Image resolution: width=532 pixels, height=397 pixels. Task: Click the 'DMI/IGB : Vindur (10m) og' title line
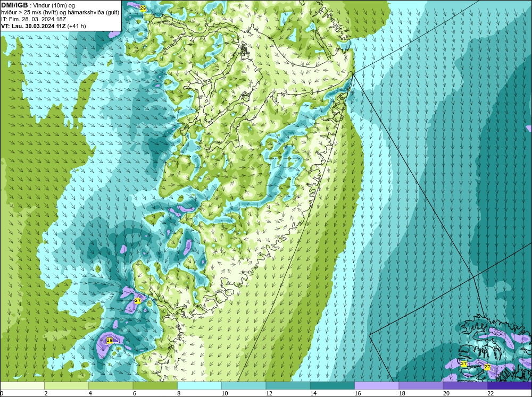[x=38, y=5]
